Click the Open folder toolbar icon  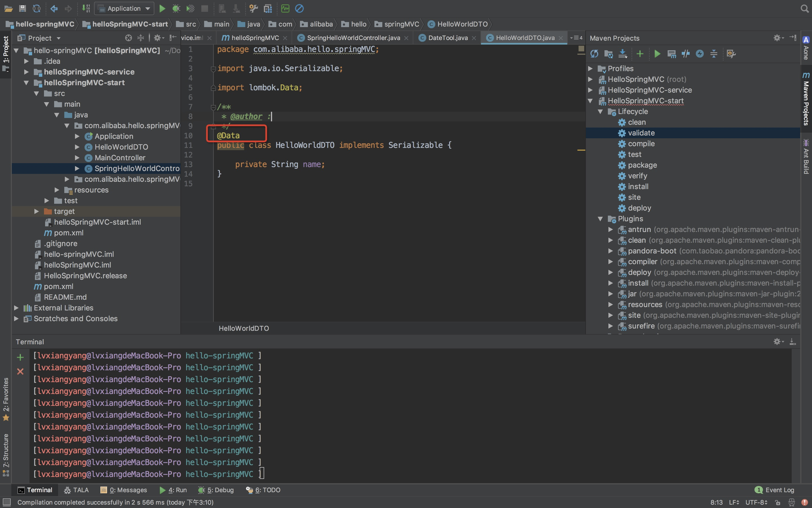[x=8, y=8]
